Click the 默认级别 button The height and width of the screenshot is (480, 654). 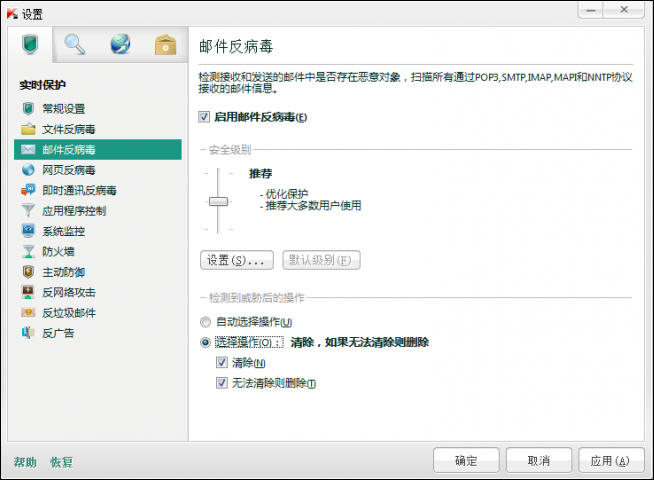click(321, 260)
